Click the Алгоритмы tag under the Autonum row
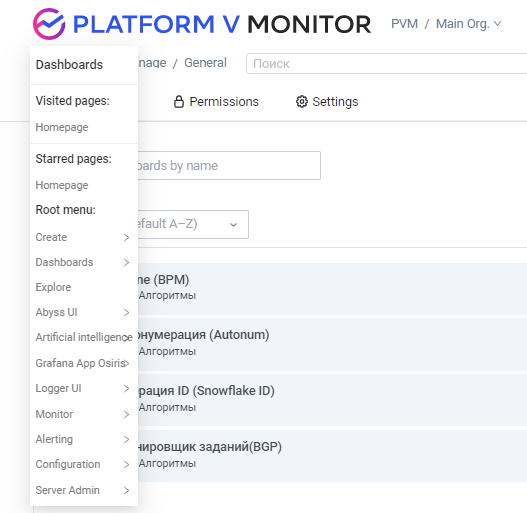The width and height of the screenshot is (527, 513). (167, 351)
